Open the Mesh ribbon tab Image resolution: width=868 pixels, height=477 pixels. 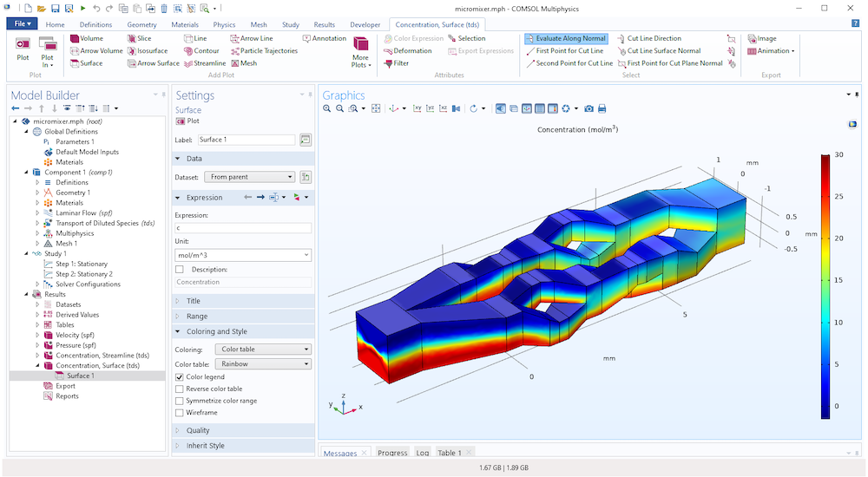coord(259,24)
